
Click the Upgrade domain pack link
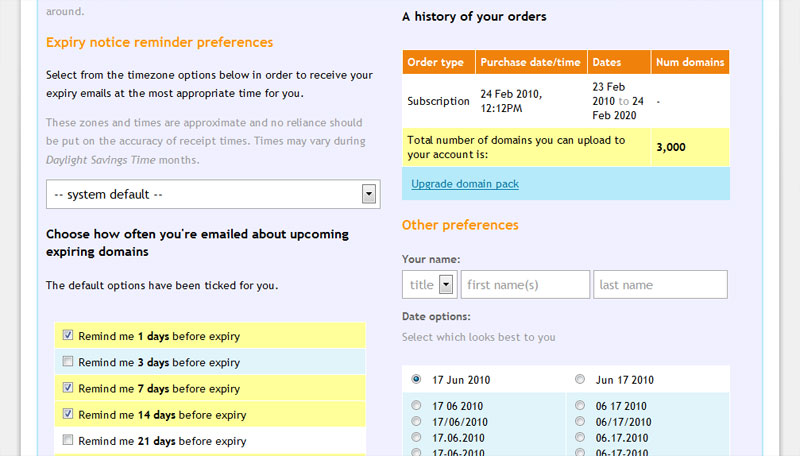coord(465,184)
